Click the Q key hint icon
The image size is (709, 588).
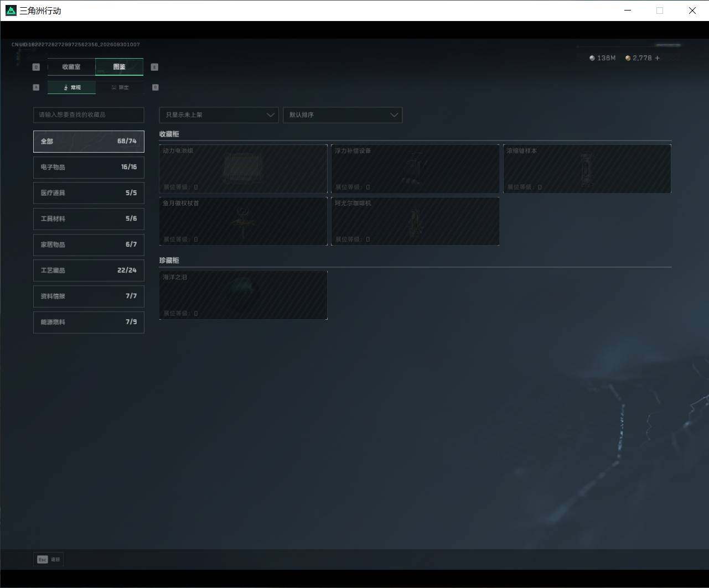pos(36,67)
